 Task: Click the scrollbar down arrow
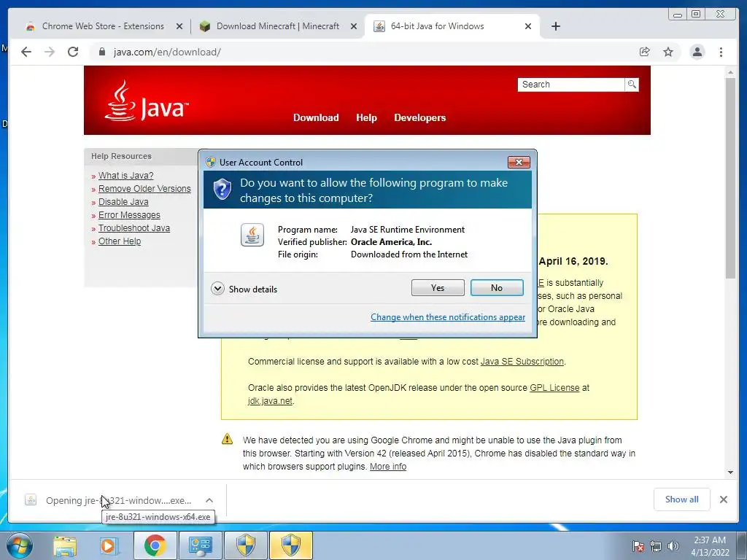coord(730,472)
